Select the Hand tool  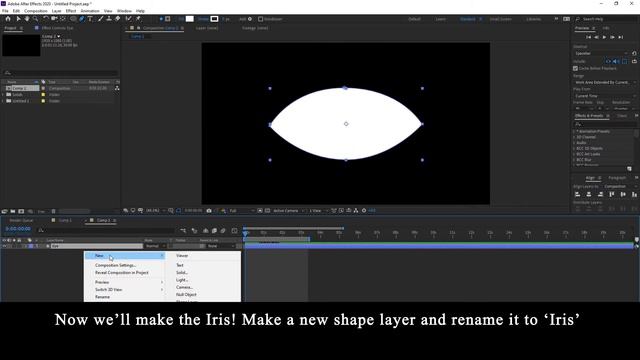coord(27,19)
